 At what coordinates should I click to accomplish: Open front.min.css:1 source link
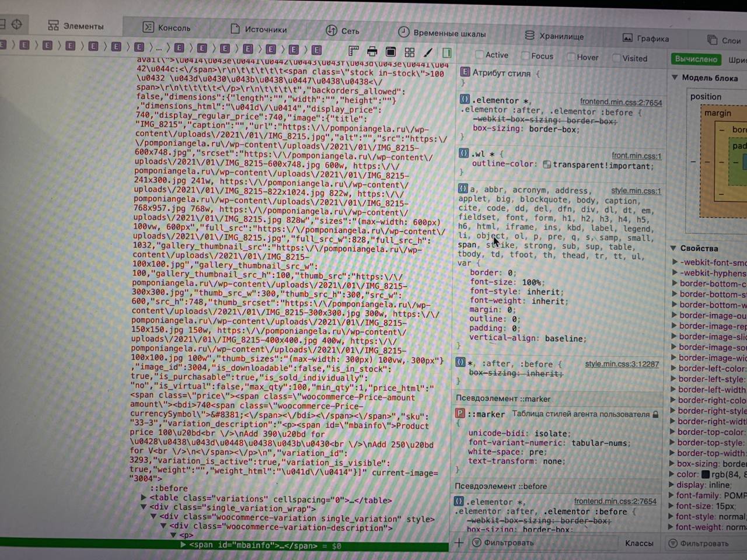point(636,156)
